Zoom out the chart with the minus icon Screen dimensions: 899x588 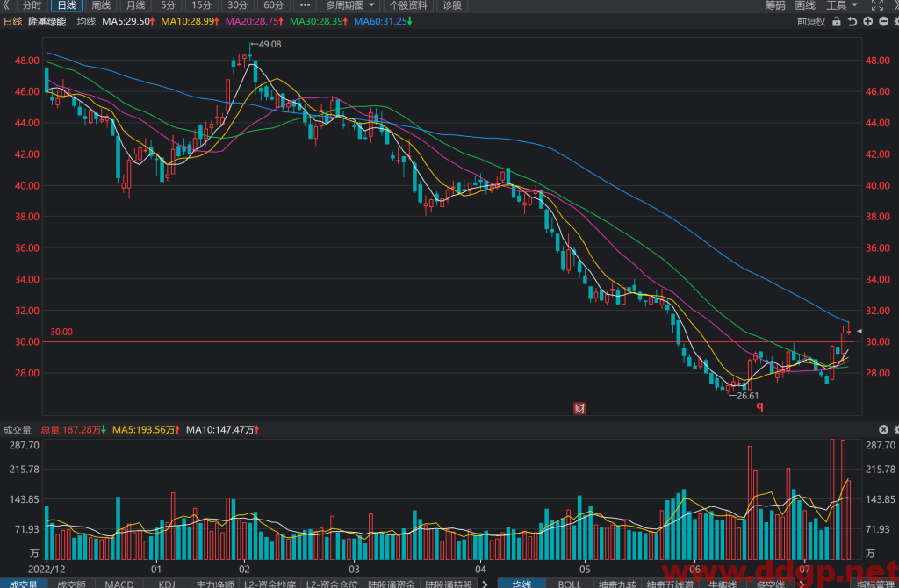click(883, 22)
